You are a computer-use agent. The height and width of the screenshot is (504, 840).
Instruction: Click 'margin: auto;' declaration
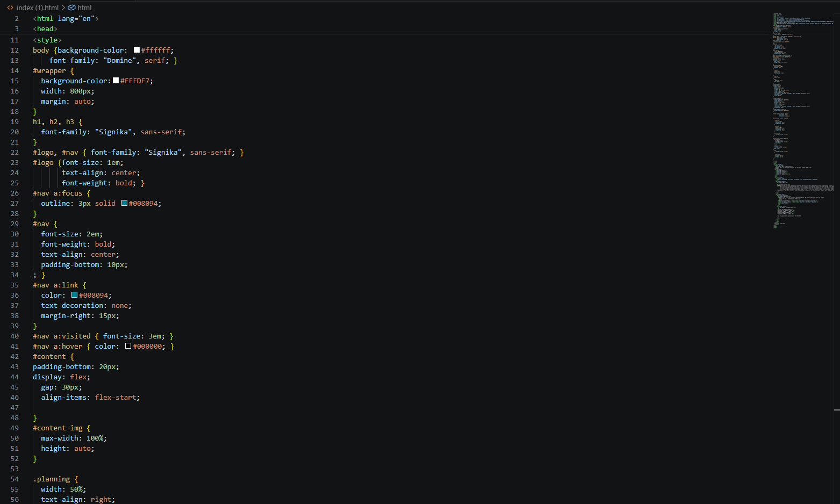click(x=68, y=101)
